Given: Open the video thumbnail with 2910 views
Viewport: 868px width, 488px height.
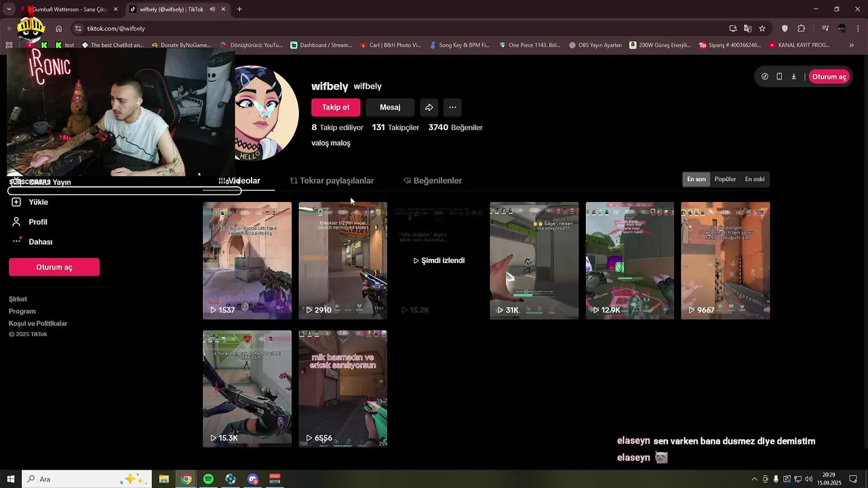Looking at the screenshot, I should pyautogui.click(x=342, y=260).
